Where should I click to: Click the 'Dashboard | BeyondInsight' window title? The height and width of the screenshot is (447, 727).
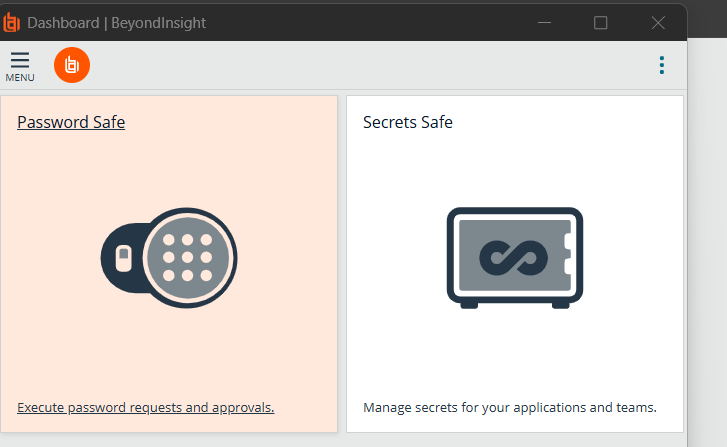[116, 23]
